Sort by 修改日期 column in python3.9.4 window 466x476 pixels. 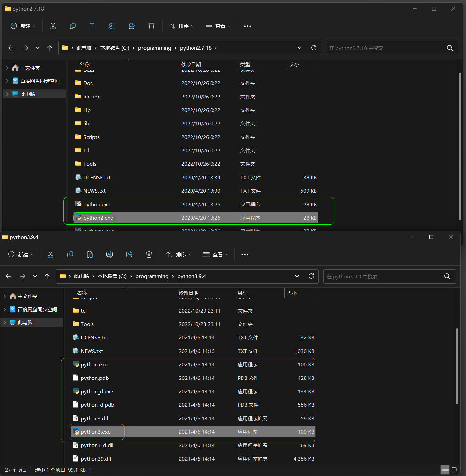[189, 293]
